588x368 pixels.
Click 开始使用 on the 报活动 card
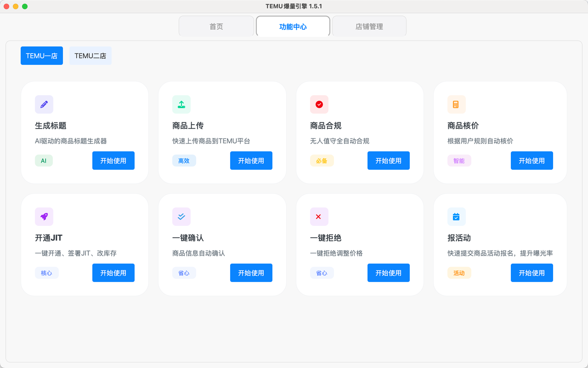tap(531, 273)
